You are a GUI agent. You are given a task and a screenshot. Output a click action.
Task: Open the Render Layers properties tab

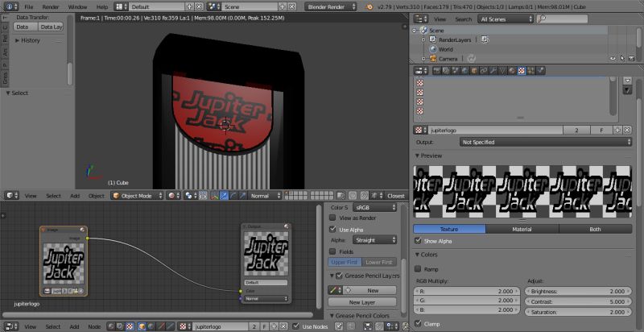[x=446, y=71]
